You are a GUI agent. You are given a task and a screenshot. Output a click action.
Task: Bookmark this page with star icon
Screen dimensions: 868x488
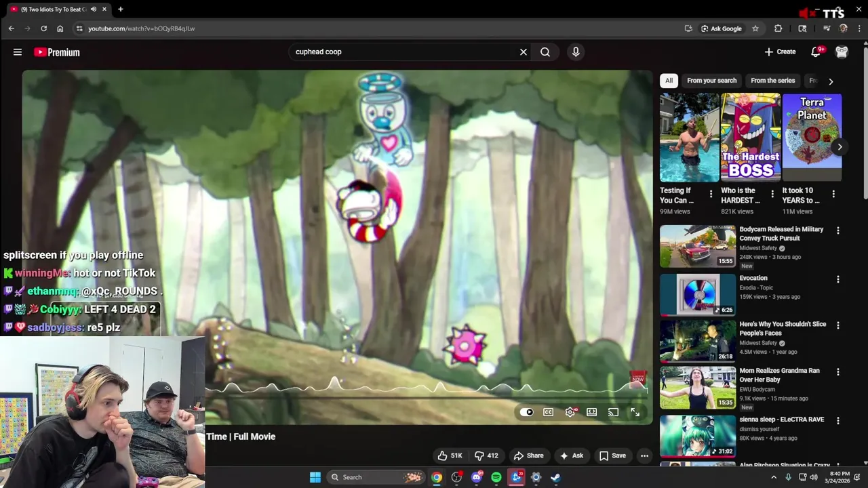(755, 28)
